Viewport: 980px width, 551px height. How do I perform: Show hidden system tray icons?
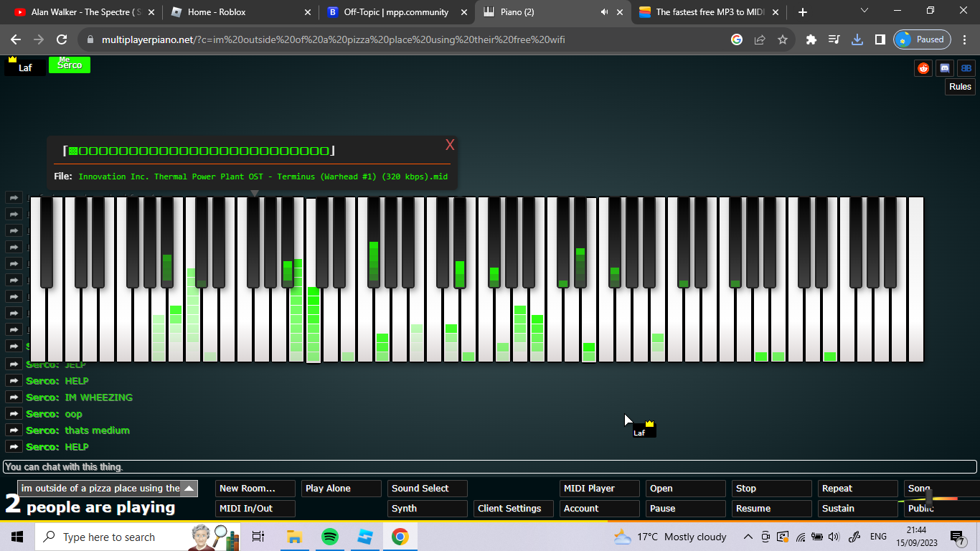pos(748,537)
